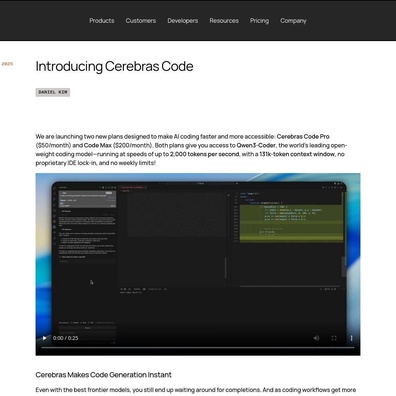Click the Cerebras Makes Code Generation Instant heading
396x396 pixels.
click(x=103, y=375)
